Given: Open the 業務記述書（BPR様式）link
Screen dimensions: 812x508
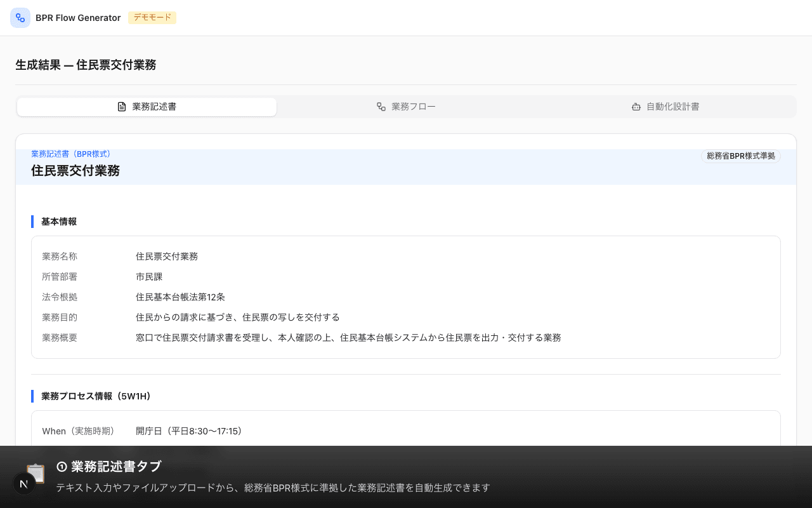Looking at the screenshot, I should (x=70, y=154).
